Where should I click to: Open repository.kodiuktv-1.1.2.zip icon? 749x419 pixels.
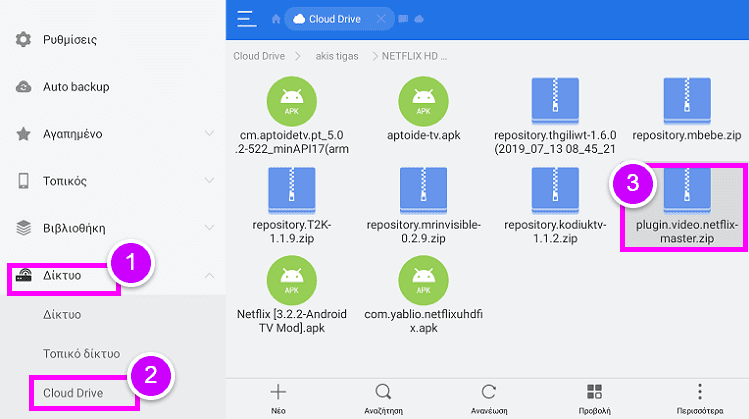(555, 191)
